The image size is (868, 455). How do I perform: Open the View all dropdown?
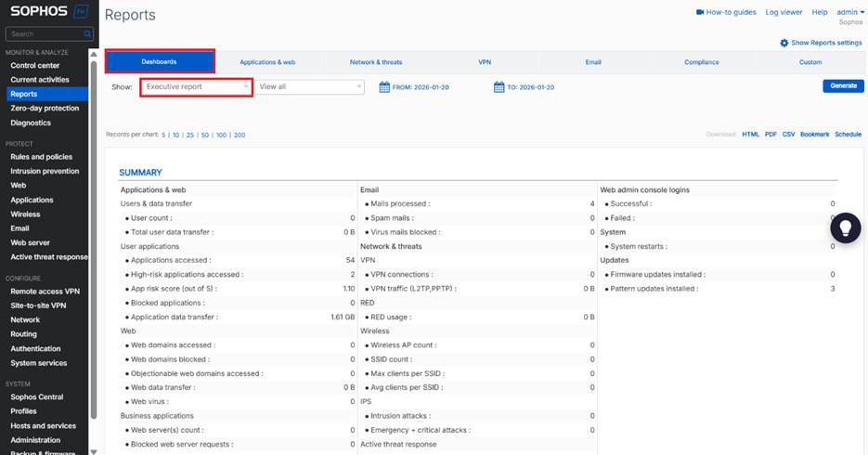tap(310, 86)
